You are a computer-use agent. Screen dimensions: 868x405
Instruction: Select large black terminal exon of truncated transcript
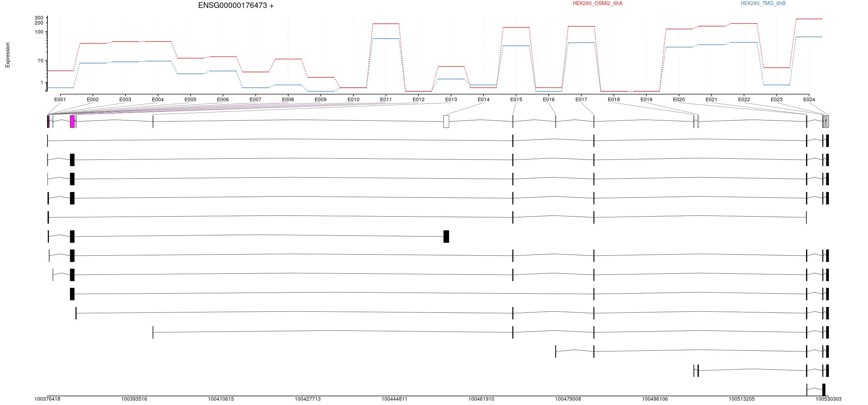(446, 236)
